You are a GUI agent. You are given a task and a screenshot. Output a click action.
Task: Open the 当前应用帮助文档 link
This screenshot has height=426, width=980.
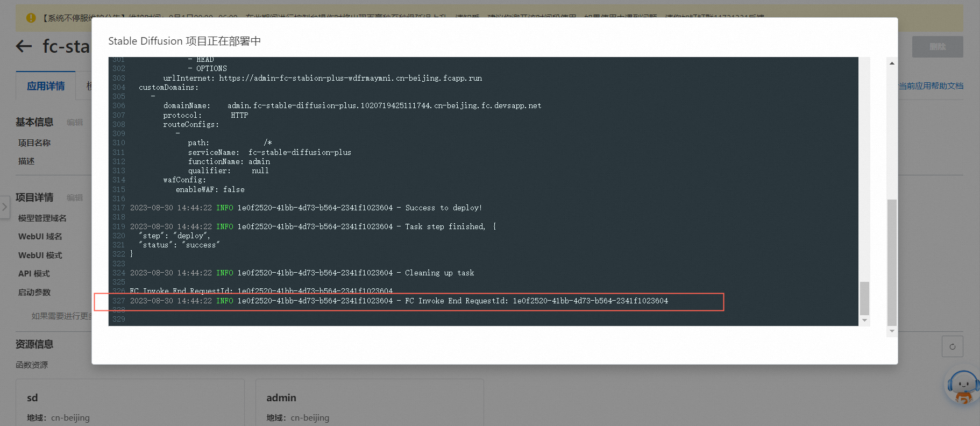point(931,86)
